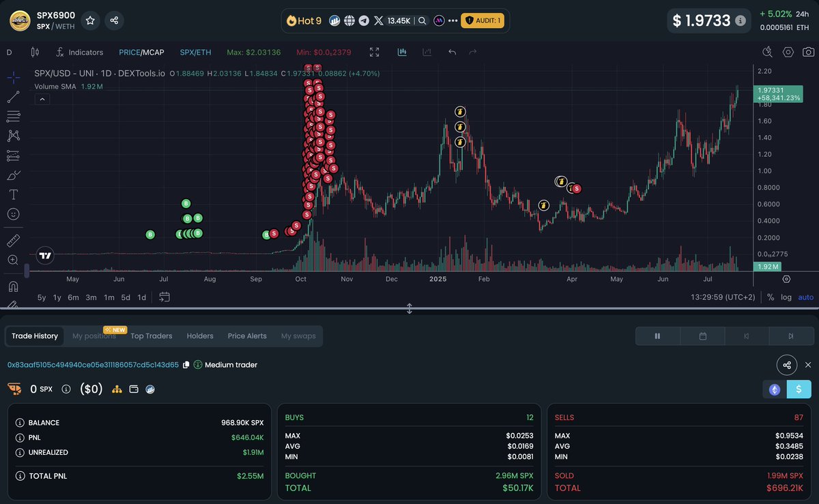Switch to the Top Traders tab
The height and width of the screenshot is (504, 819).
point(152,336)
